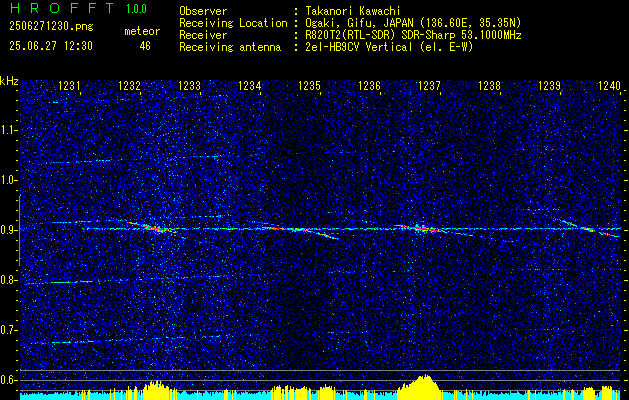Click the 0.9 kHz axis label
Viewport: 629px width, 400px height.
[8, 230]
